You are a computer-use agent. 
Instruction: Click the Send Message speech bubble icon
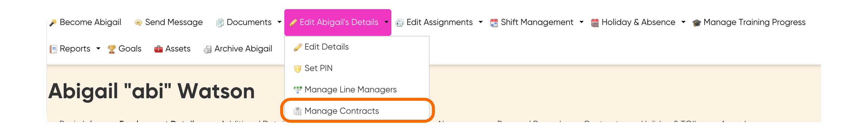click(138, 22)
